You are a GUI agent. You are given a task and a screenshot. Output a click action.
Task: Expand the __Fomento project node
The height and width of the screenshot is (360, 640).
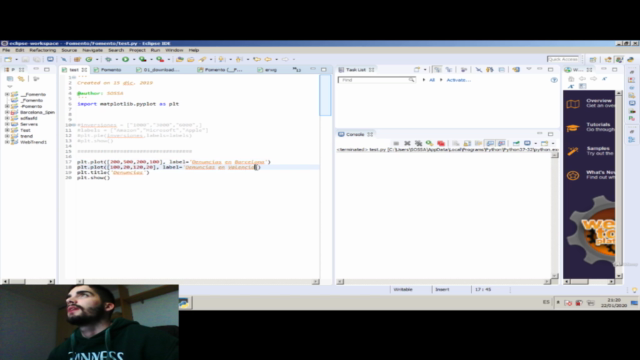(7, 94)
